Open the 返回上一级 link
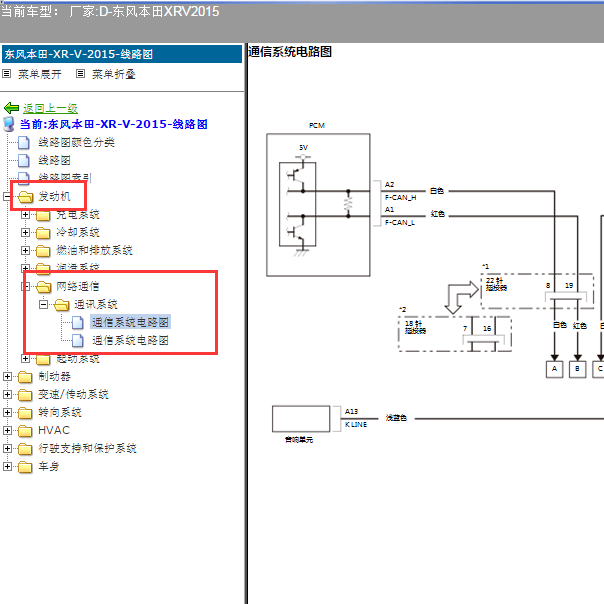Screen dimensions: 604x604 [x=50, y=108]
